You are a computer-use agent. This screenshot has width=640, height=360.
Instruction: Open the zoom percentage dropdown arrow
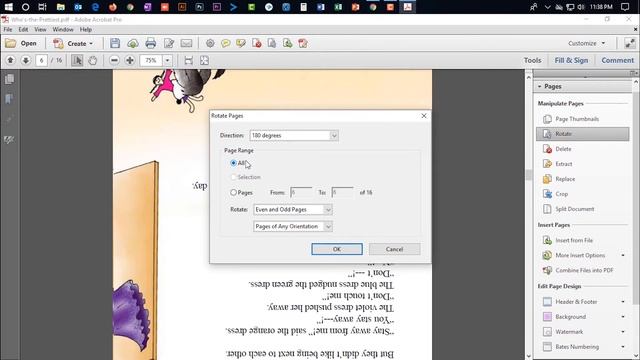[x=167, y=60]
